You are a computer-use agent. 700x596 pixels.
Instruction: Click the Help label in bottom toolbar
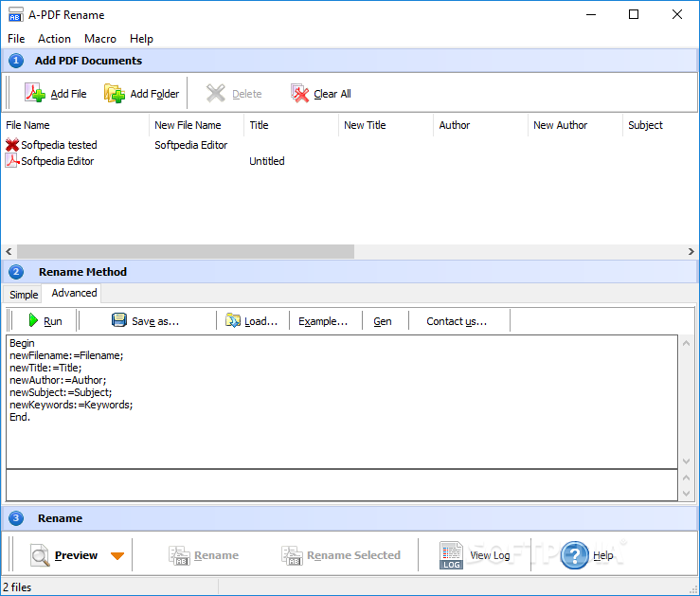(602, 555)
